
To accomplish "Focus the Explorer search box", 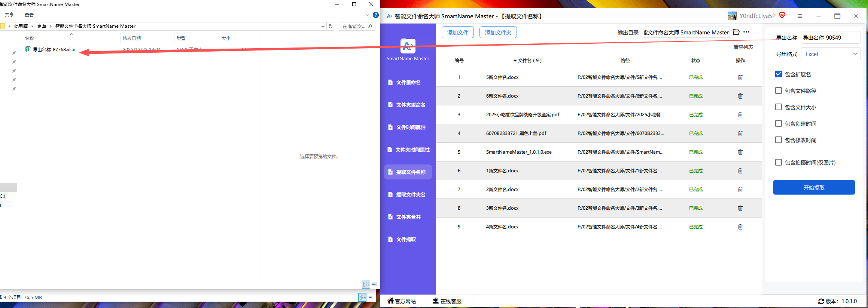I will tap(357, 26).
